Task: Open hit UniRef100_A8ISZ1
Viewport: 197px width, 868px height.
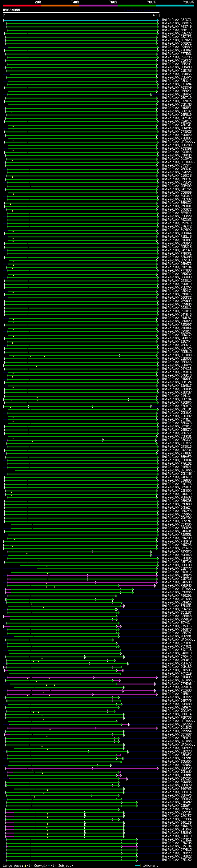Action: pos(177,20)
